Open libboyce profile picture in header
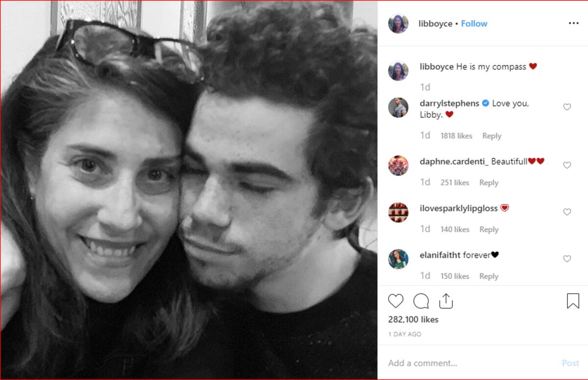The width and height of the screenshot is (588, 380). [398, 24]
